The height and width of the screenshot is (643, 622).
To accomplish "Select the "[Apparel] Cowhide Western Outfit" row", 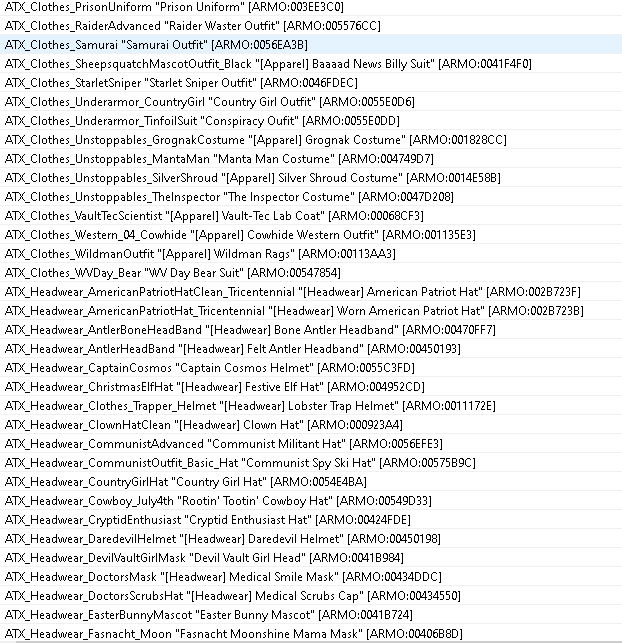I will 311,235.
